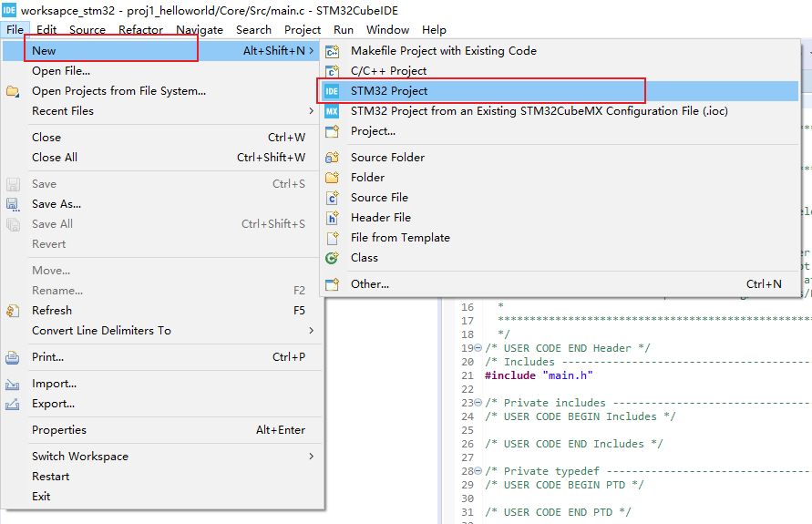The height and width of the screenshot is (524, 812).
Task: Collapse the code fold at line 23
Action: click(478, 402)
